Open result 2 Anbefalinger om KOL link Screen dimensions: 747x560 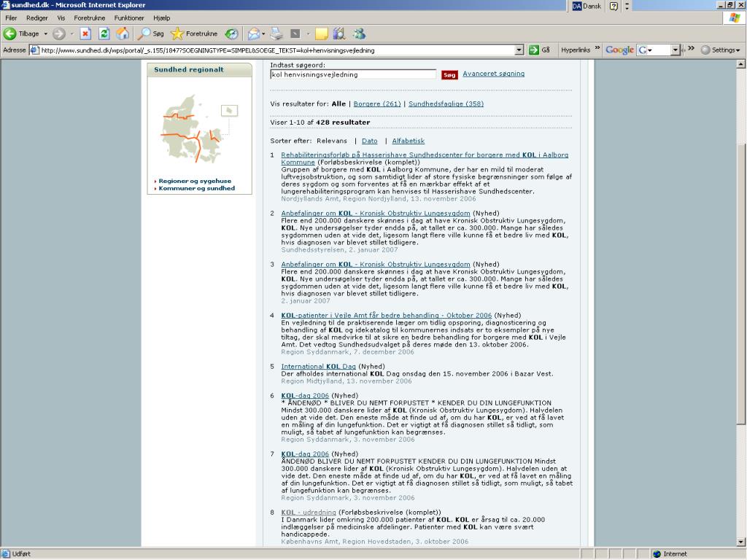pos(376,214)
